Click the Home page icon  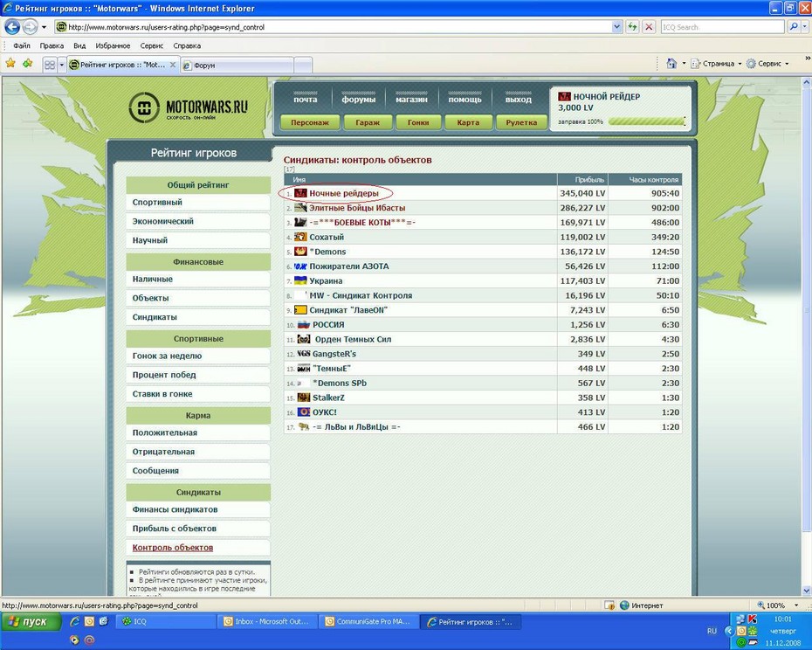pyautogui.click(x=671, y=64)
